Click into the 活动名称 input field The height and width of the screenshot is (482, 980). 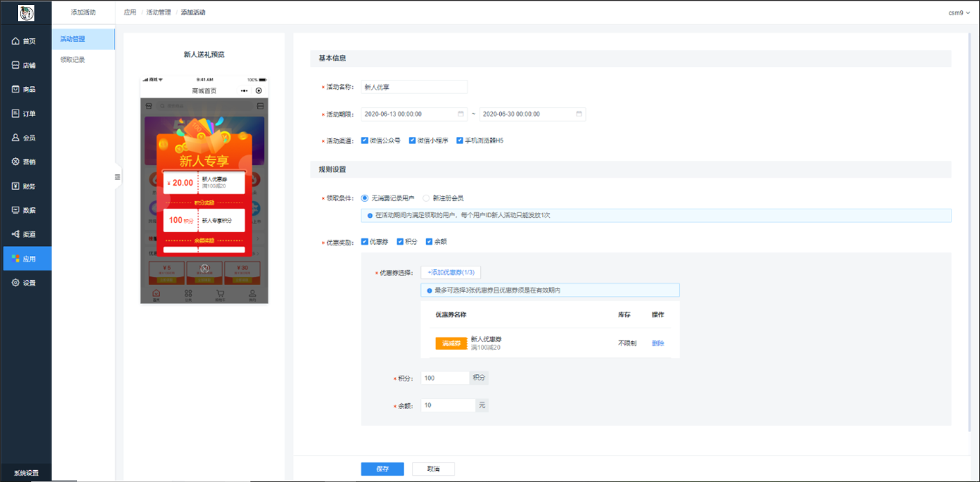[x=414, y=87]
